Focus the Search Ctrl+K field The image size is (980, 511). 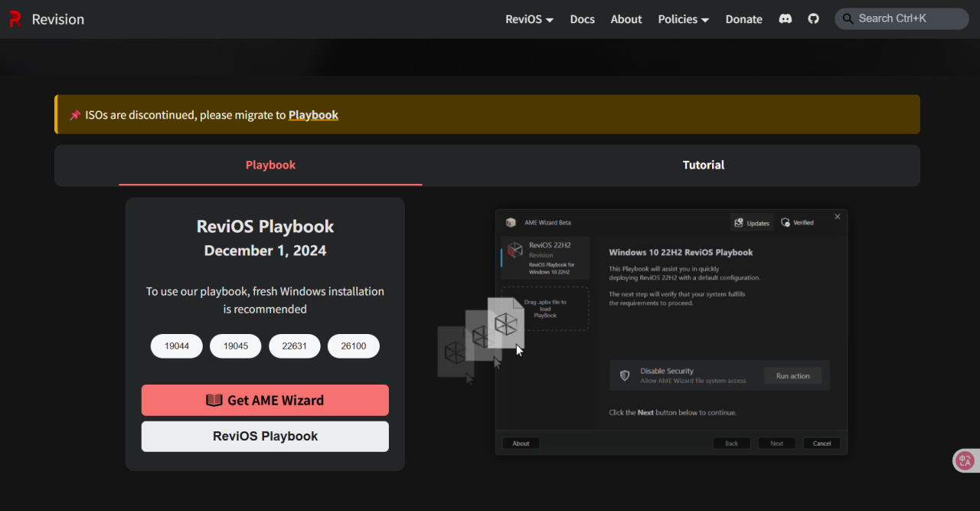(902, 19)
